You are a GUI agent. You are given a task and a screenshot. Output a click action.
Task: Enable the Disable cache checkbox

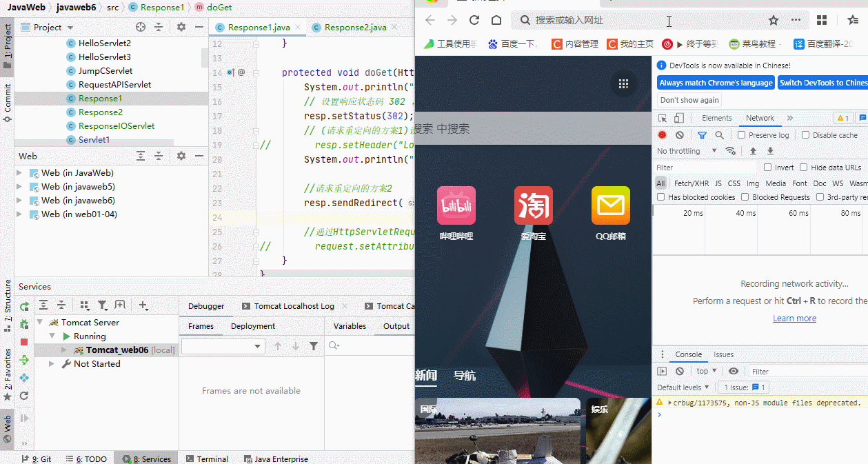805,135
